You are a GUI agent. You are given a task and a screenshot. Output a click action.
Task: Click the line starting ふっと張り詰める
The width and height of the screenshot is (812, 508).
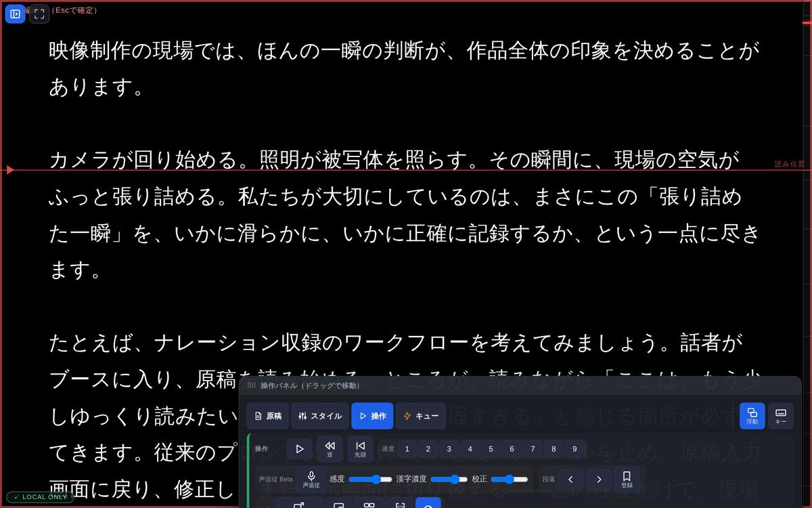(395, 197)
